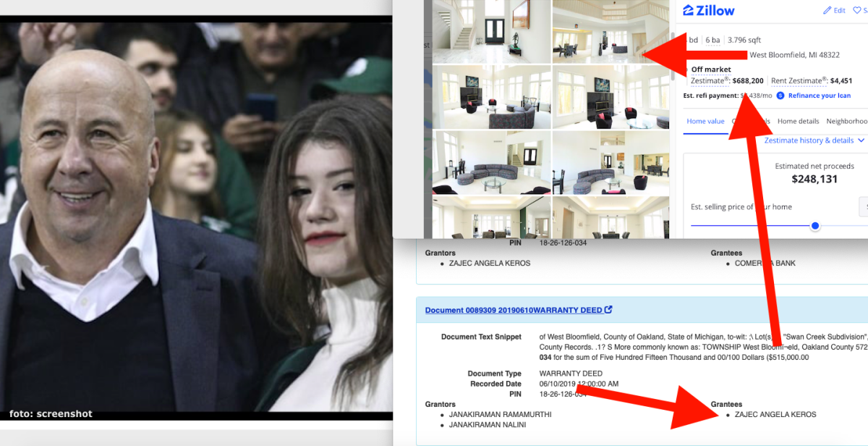This screenshot has width=868, height=446.
Task: Switch to the Home details tab
Action: [x=798, y=122]
